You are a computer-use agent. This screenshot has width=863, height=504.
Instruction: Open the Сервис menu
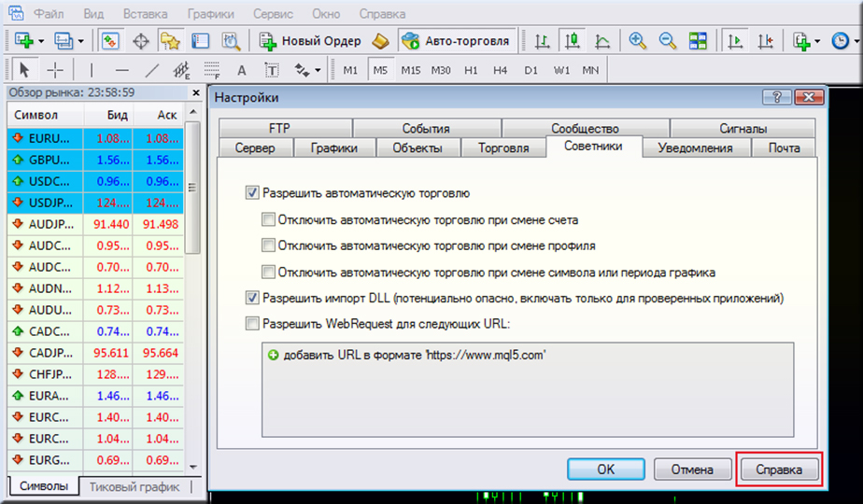[271, 14]
